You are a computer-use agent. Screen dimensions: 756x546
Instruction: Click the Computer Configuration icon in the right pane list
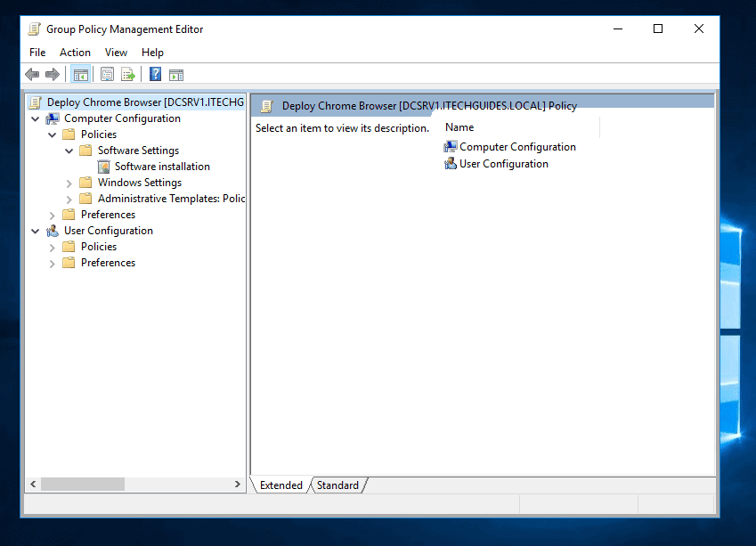click(x=451, y=147)
